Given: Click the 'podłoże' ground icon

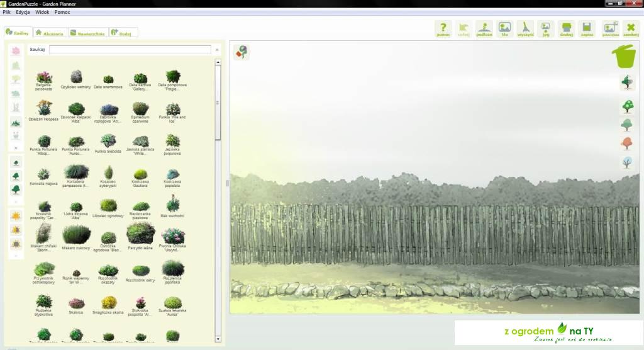Looking at the screenshot, I should point(484,29).
